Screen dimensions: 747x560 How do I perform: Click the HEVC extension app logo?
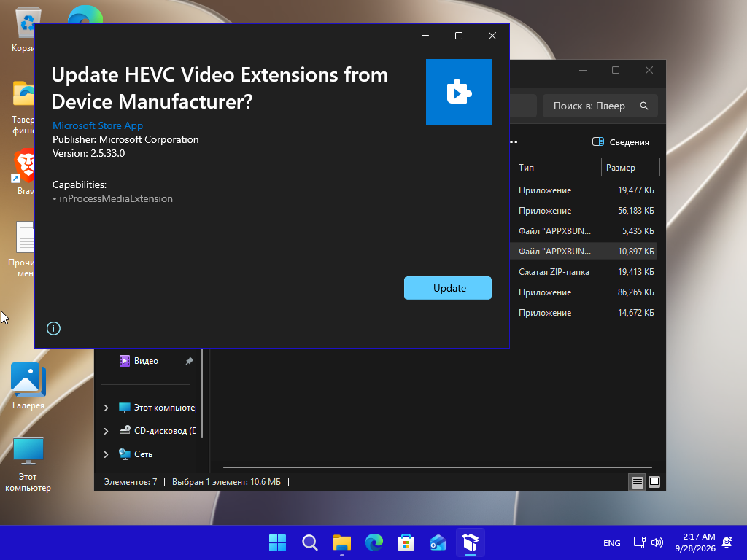click(459, 92)
